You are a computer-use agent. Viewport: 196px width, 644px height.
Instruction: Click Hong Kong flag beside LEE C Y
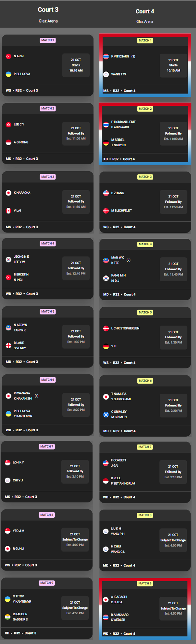[8, 124]
